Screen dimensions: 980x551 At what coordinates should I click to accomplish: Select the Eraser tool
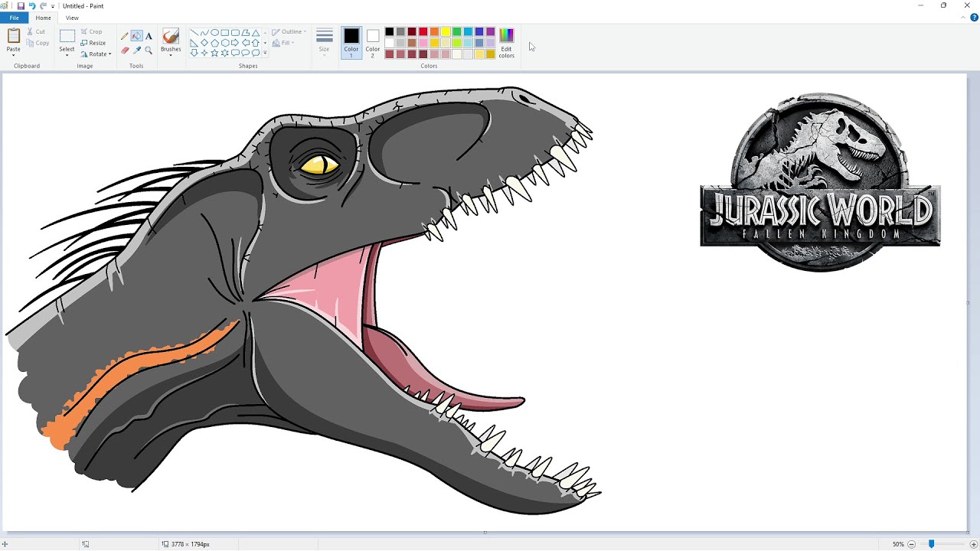click(125, 51)
